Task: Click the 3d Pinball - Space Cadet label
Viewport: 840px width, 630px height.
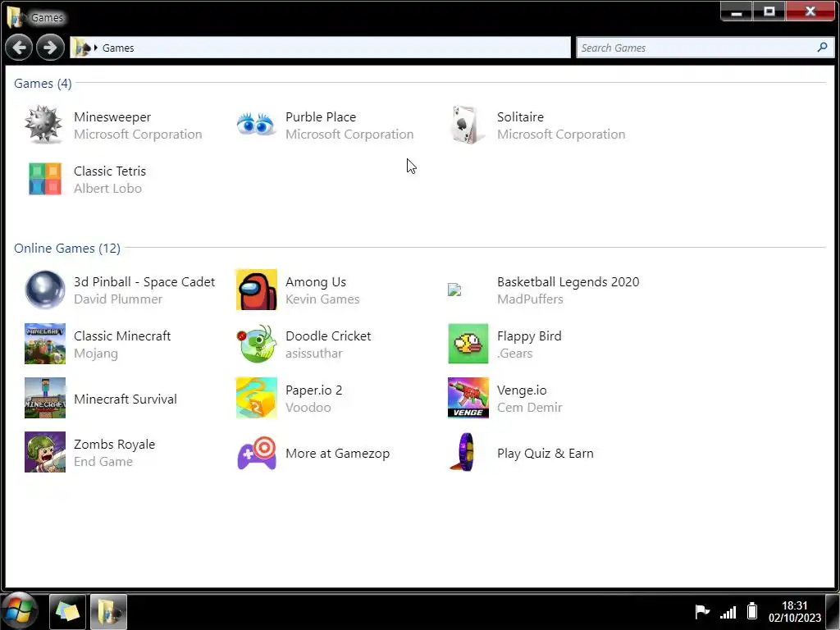Action: [144, 282]
